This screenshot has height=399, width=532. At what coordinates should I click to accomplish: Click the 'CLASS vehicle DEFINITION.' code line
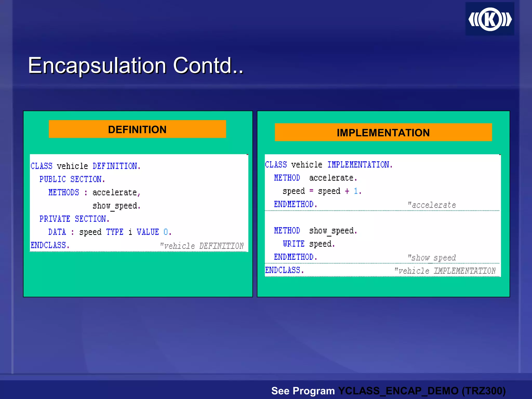pos(85,166)
